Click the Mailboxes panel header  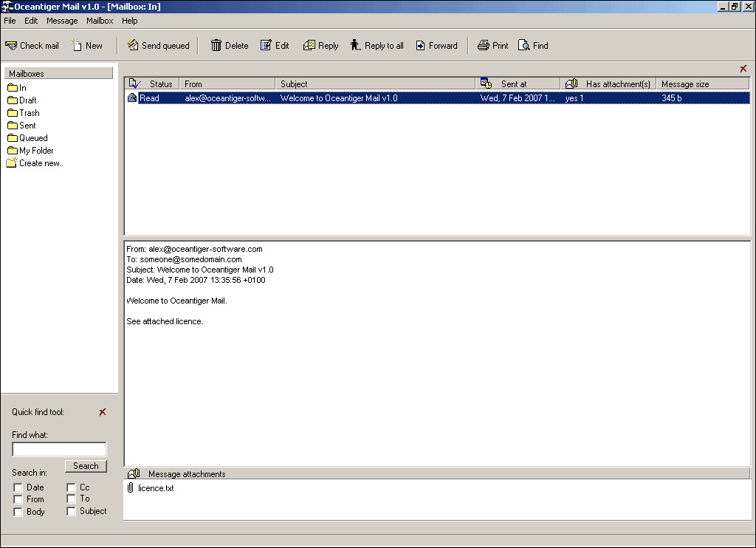(x=58, y=73)
